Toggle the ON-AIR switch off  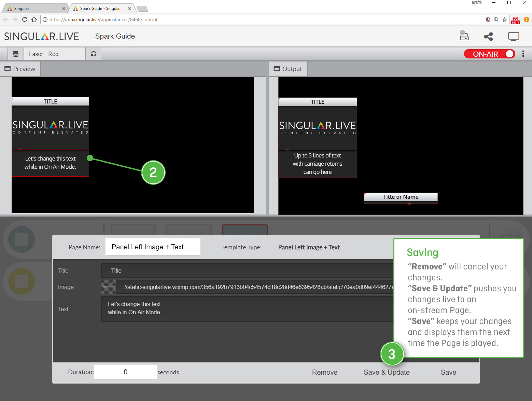click(x=489, y=54)
